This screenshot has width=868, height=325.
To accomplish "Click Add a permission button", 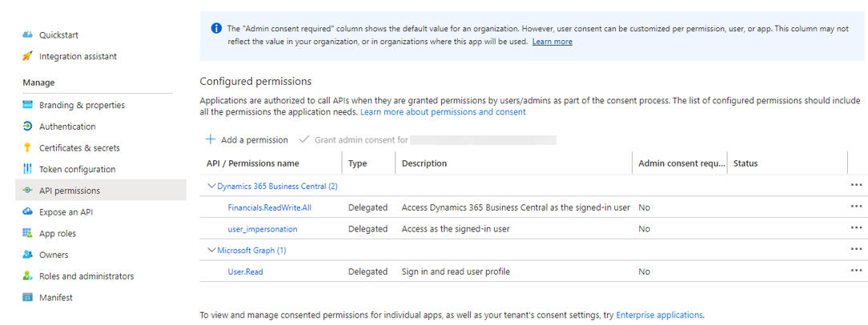I will (x=247, y=140).
